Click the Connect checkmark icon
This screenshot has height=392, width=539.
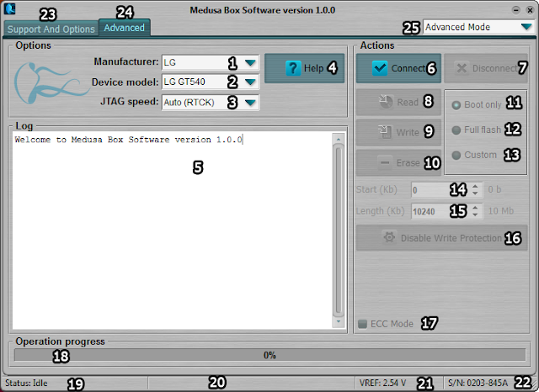point(380,68)
